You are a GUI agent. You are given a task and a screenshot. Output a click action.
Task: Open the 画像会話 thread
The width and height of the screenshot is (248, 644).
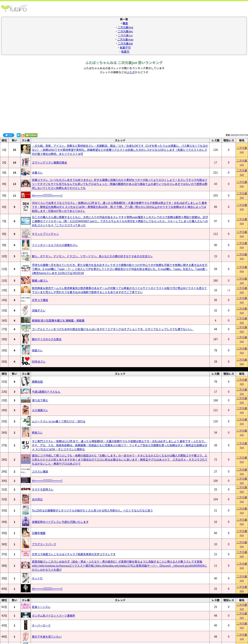(37, 382)
